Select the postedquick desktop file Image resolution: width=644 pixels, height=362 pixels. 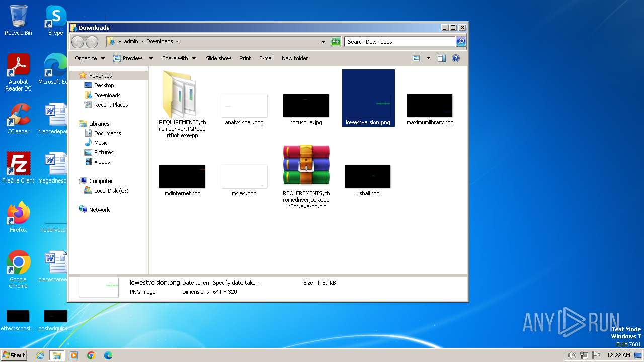click(55, 321)
